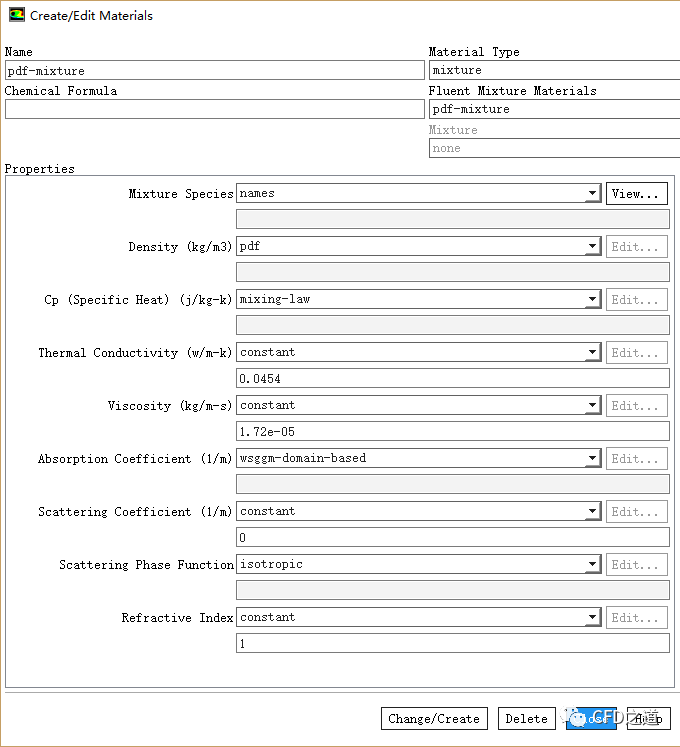680x747 pixels.
Task: Click the View... button for Mixture Species
Action: 636,194
